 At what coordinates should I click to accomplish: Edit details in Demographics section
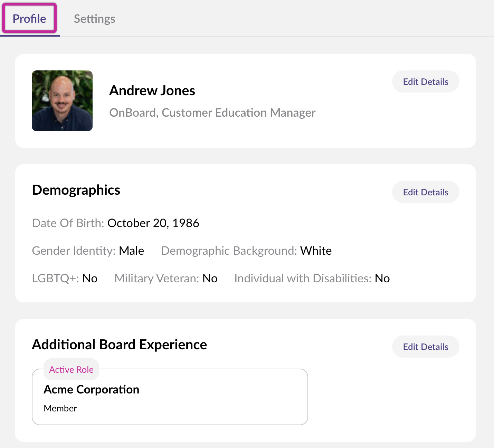pos(426,192)
